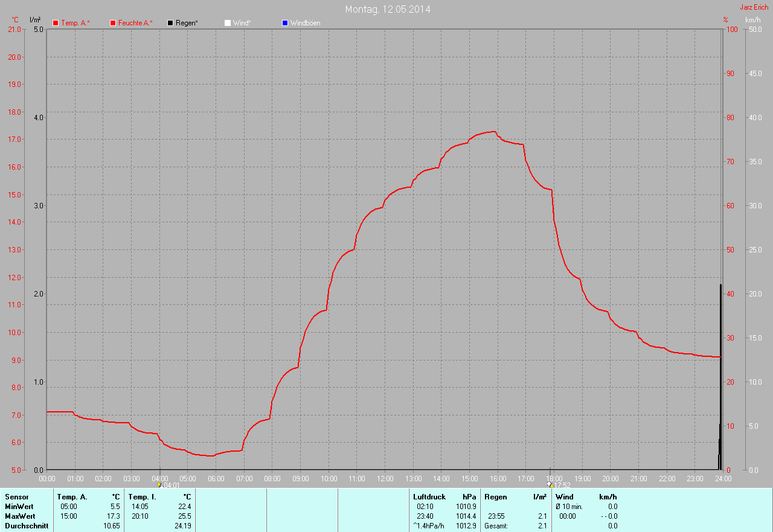Click the black rain bar near 24:00
The height and width of the screenshot is (532, 773).
720,377
